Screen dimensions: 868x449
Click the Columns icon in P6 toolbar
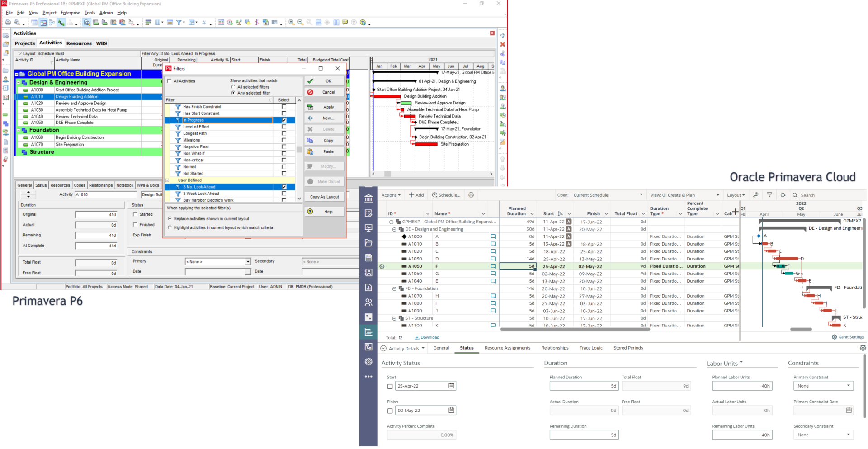click(x=158, y=22)
